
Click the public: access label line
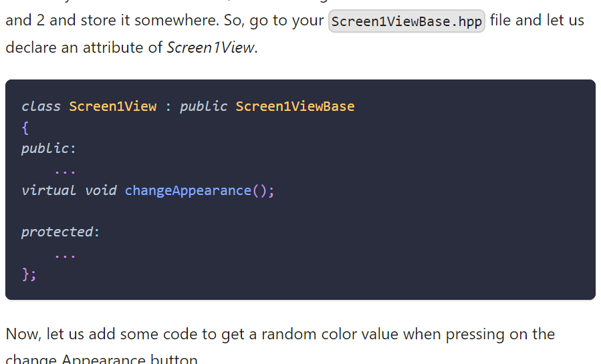(x=49, y=148)
